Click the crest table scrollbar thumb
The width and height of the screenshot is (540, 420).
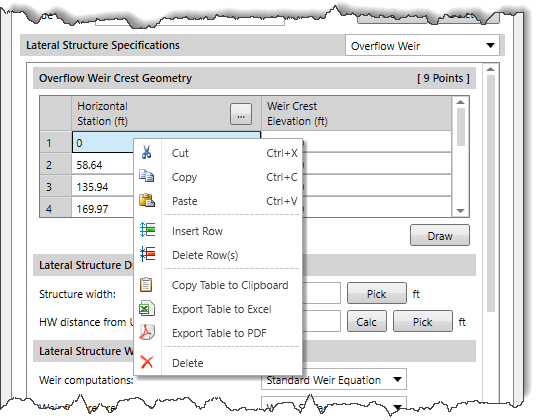click(x=461, y=127)
